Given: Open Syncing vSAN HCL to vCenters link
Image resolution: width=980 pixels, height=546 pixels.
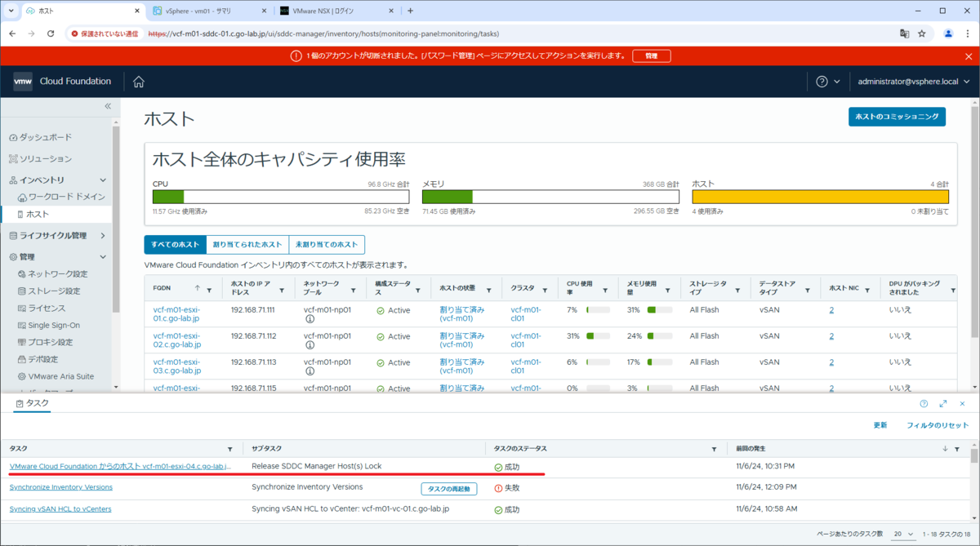Looking at the screenshot, I should (60, 508).
